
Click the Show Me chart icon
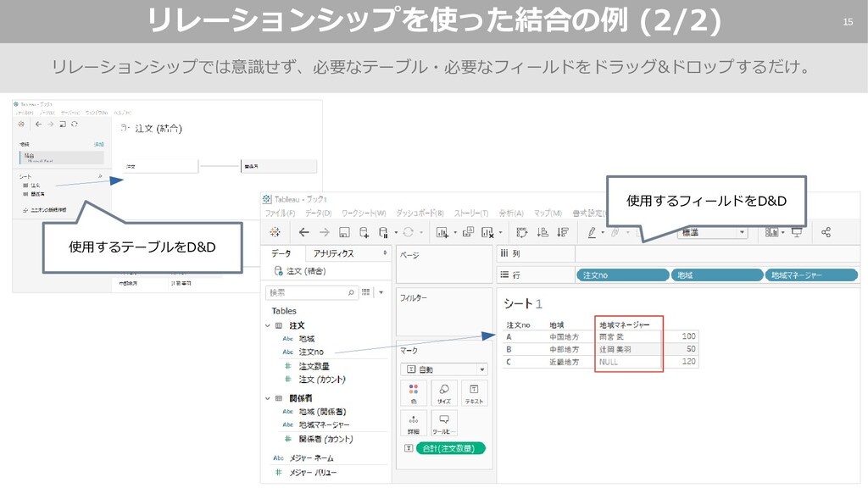pyautogui.click(x=771, y=232)
